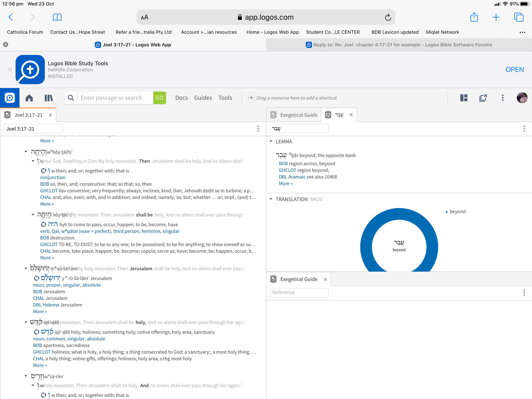Tap the Safari share icon
Viewport: 532px width, 399px height.
(474, 17)
